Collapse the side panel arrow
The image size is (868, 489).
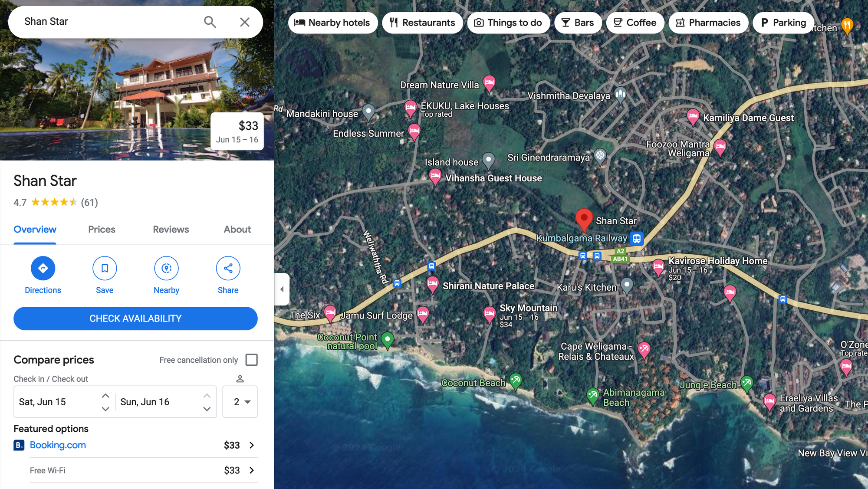[x=282, y=289]
